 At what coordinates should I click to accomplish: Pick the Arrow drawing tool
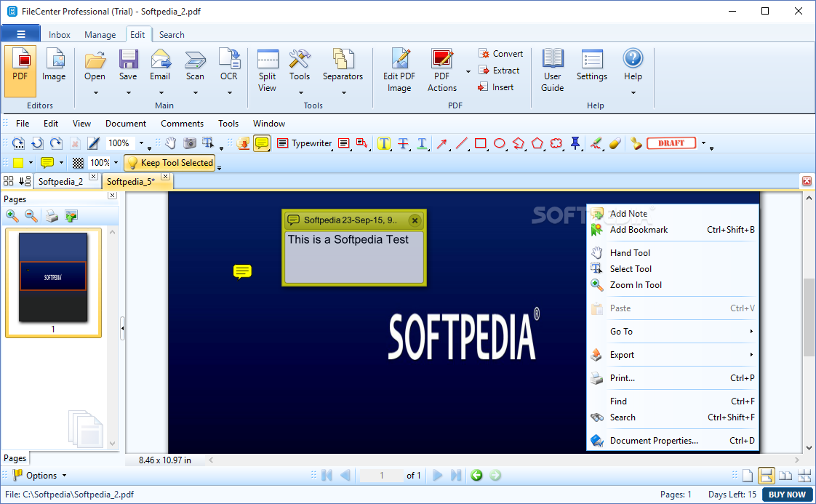click(442, 143)
